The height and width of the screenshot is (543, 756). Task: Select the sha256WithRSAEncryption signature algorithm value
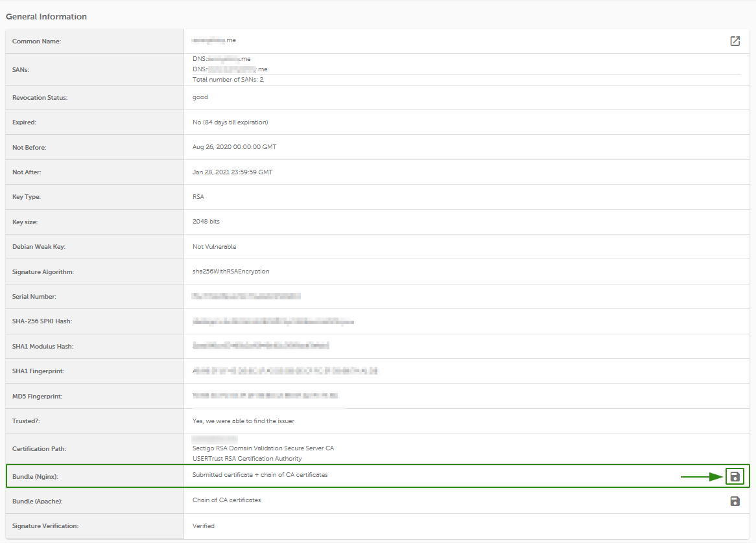(x=231, y=271)
